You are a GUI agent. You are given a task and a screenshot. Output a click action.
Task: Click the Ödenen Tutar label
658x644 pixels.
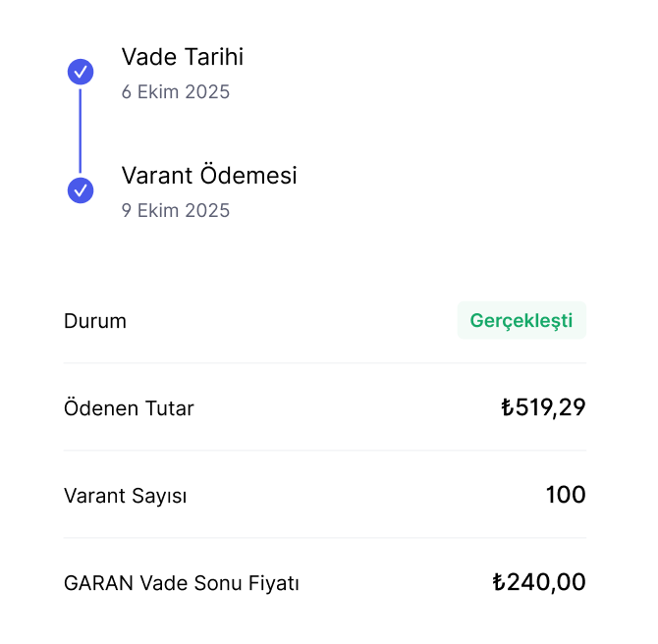tap(129, 408)
